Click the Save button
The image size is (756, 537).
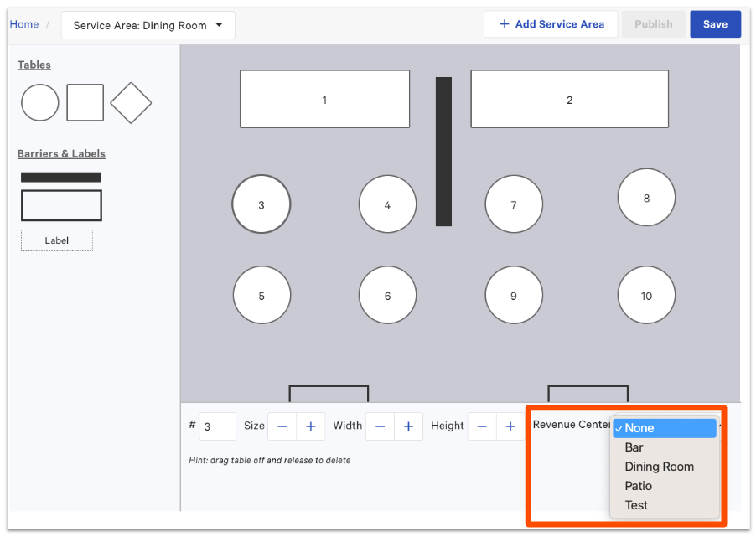coord(715,24)
